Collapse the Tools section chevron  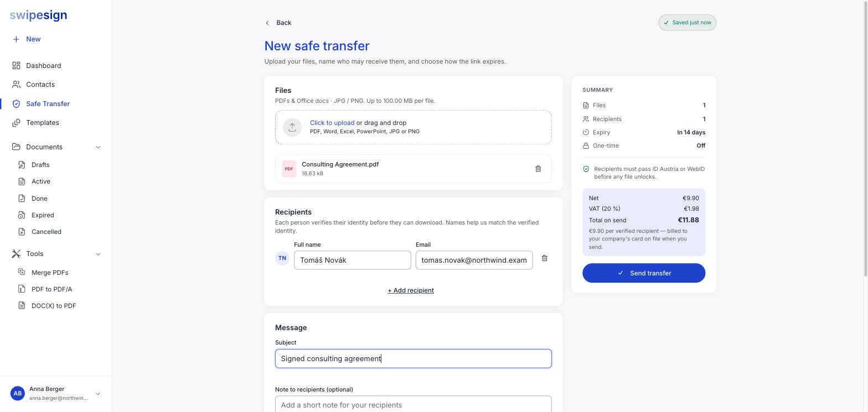click(x=98, y=254)
